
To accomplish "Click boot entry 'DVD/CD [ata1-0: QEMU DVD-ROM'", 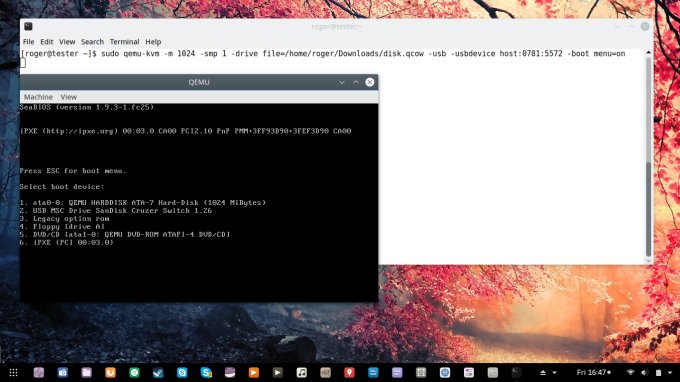I will point(125,234).
